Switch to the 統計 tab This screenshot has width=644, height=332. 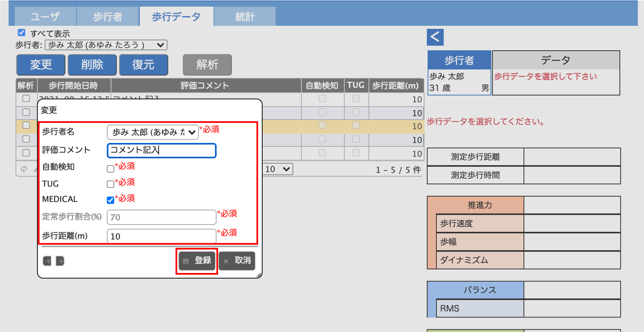245,16
